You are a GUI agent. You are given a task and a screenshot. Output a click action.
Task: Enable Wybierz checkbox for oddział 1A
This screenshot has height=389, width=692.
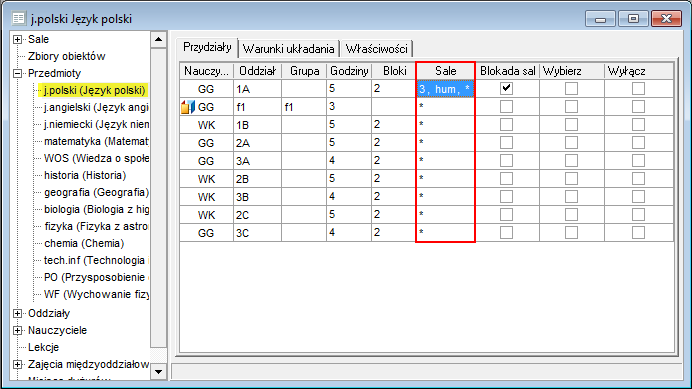tap(571, 88)
